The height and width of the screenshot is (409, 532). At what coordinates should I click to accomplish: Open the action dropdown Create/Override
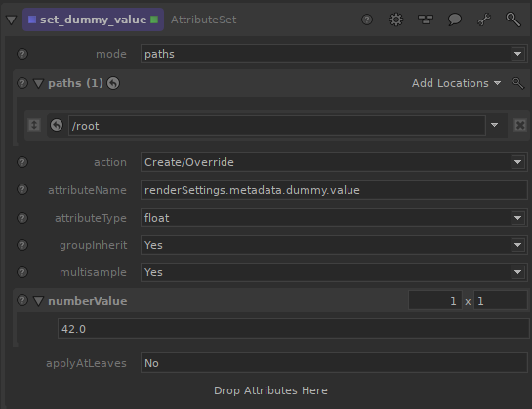[334, 162]
